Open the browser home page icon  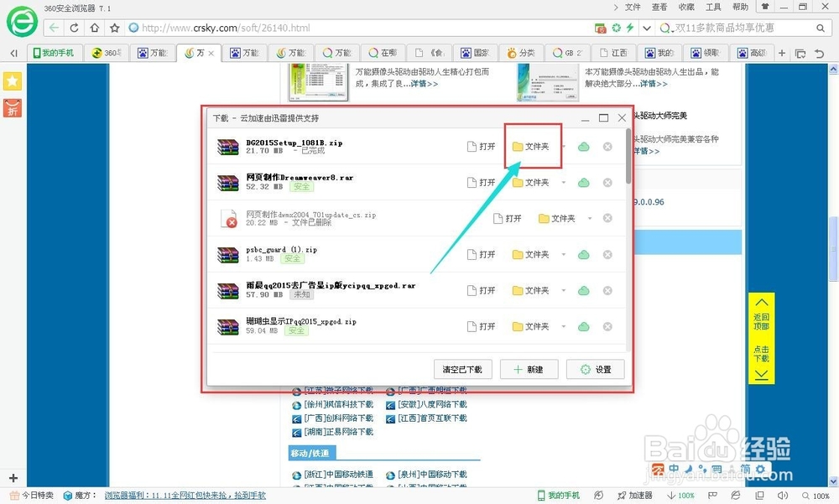tap(94, 28)
